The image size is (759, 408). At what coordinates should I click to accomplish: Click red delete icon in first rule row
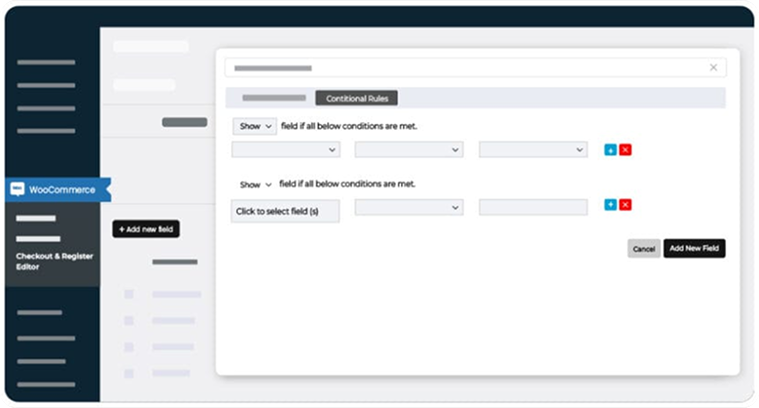click(625, 150)
